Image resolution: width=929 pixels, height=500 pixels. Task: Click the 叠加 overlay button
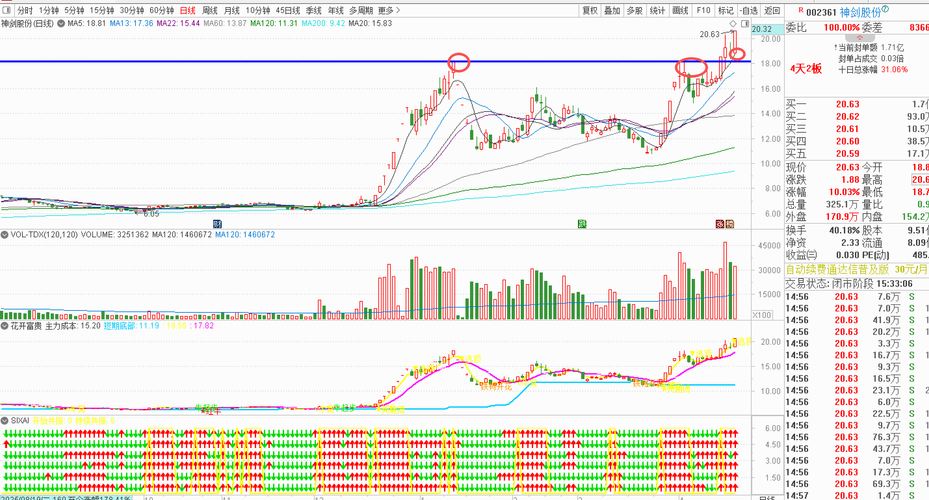[612, 11]
